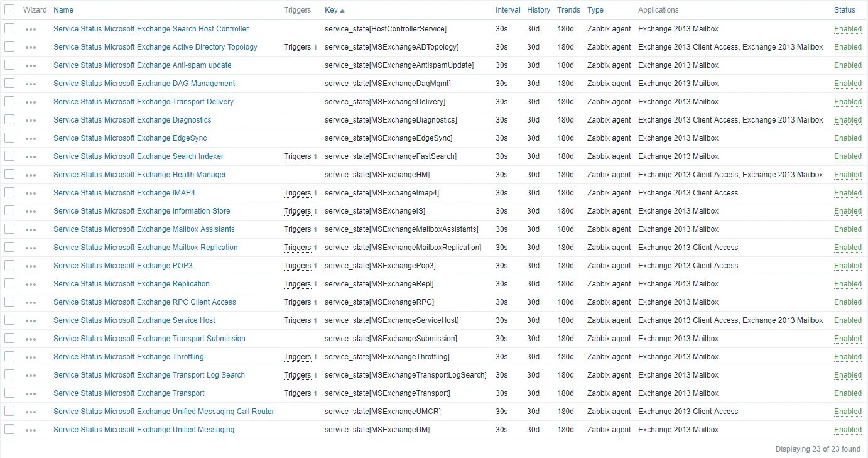The width and height of the screenshot is (868, 458).
Task: Toggle Enabled status for Exchange Replication item
Action: tap(848, 284)
